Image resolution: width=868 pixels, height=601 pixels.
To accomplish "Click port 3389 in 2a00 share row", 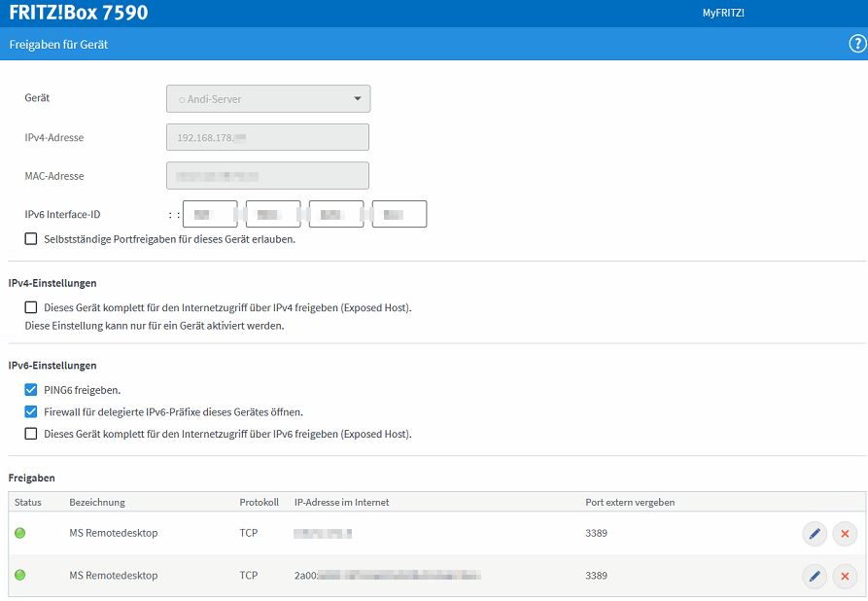I will (596, 576).
